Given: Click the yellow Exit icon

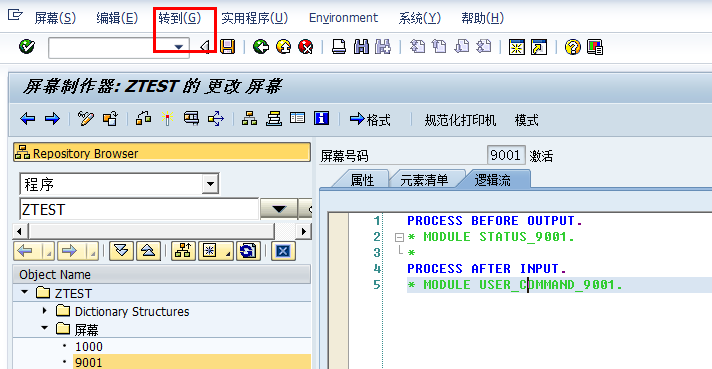Looking at the screenshot, I should pos(284,47).
